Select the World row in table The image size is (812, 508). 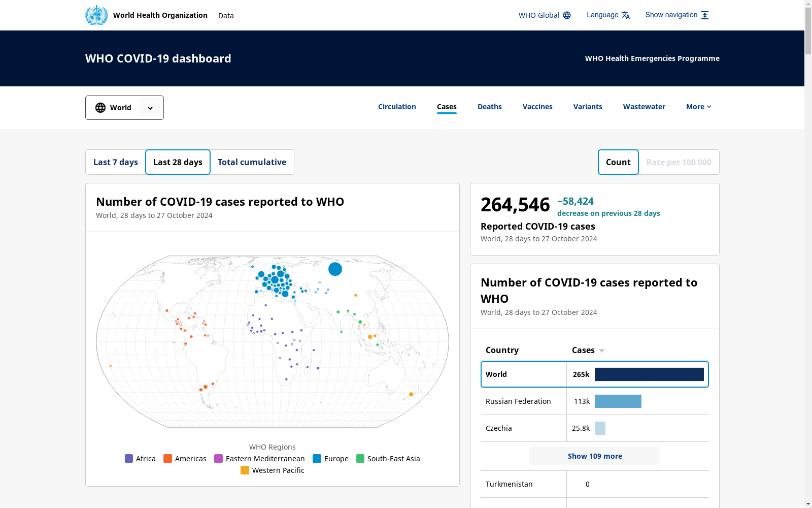click(x=595, y=374)
